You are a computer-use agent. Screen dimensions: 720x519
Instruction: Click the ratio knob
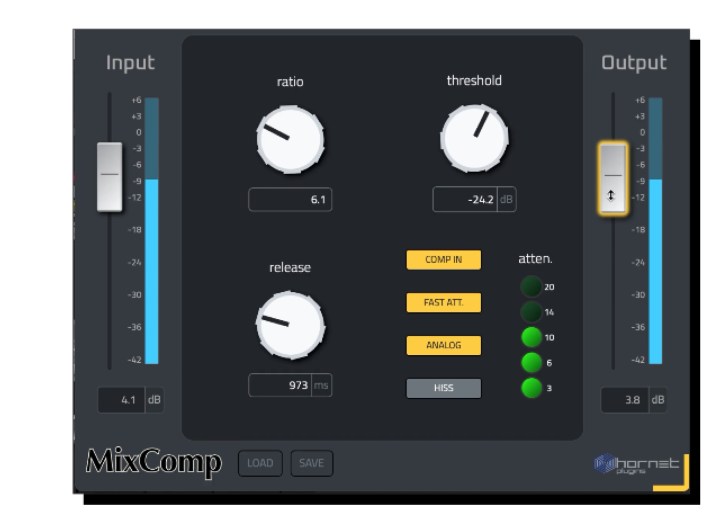tap(290, 140)
